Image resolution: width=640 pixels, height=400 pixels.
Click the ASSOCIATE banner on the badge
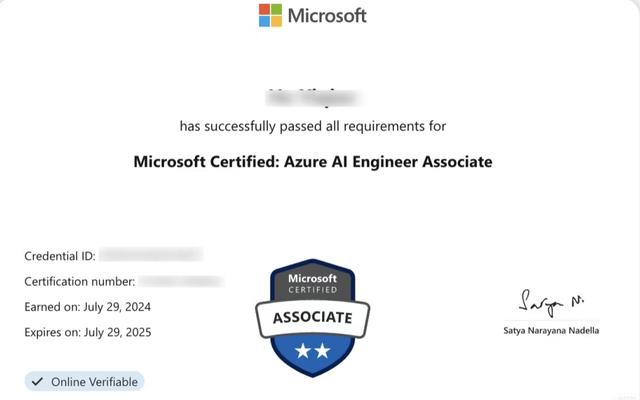313,318
